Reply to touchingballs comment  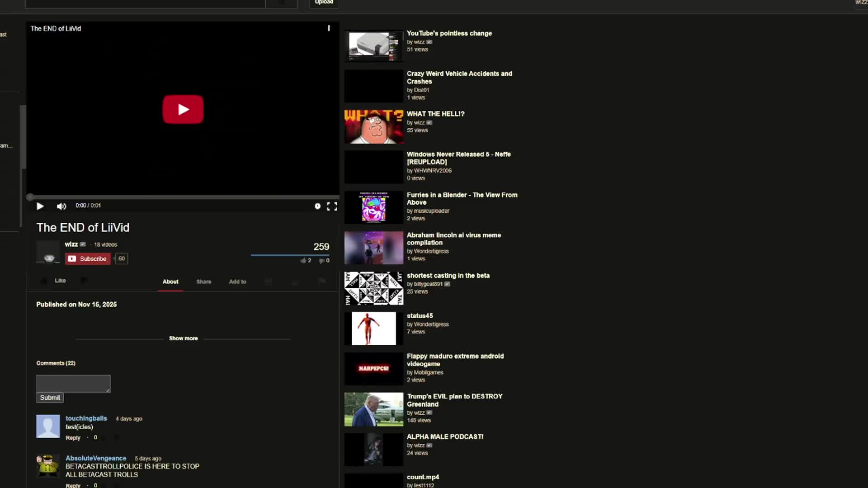73,438
